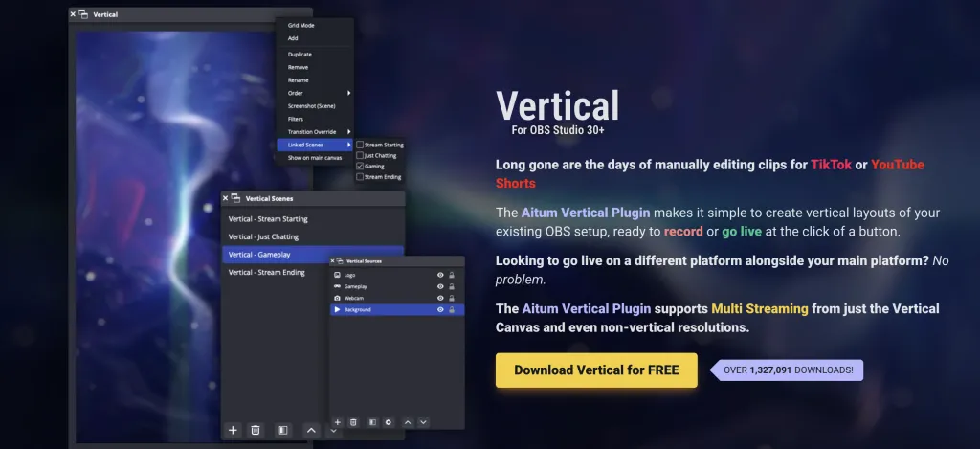
Task: Click the green 'go live' text
Action: 742,232
